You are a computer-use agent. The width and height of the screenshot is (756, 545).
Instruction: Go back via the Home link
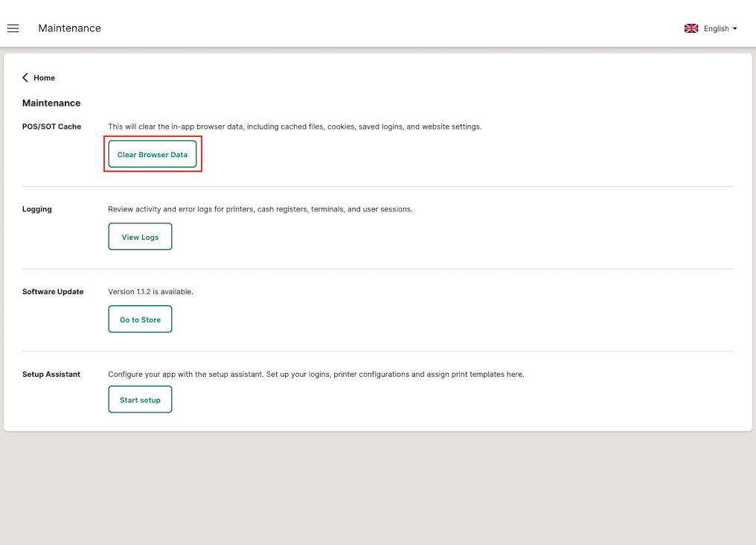pyautogui.click(x=44, y=77)
